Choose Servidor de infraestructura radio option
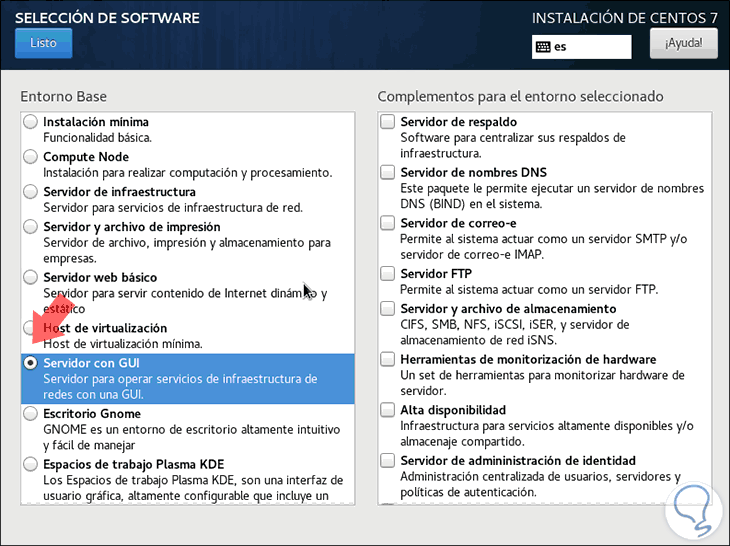 [x=31, y=192]
